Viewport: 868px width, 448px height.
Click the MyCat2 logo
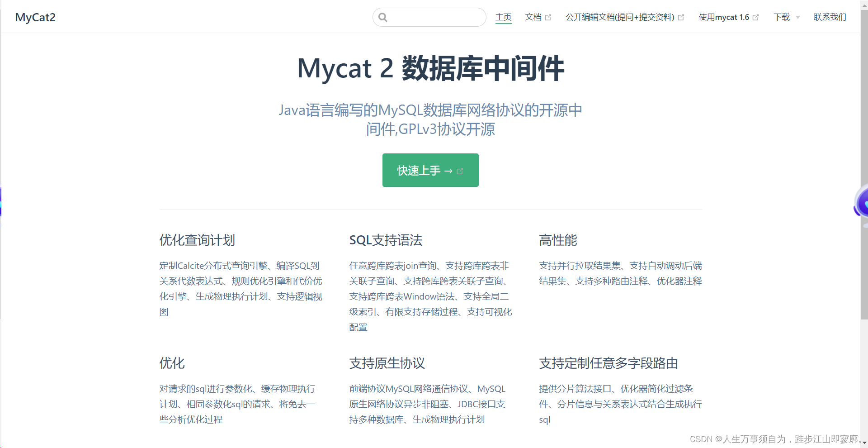[35, 17]
